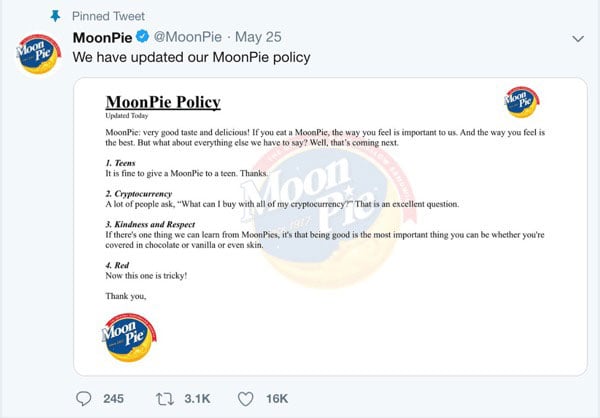The image size is (600, 418).
Task: Click the tweet text 'We have updated our MoonPie policy'
Action: (191, 57)
